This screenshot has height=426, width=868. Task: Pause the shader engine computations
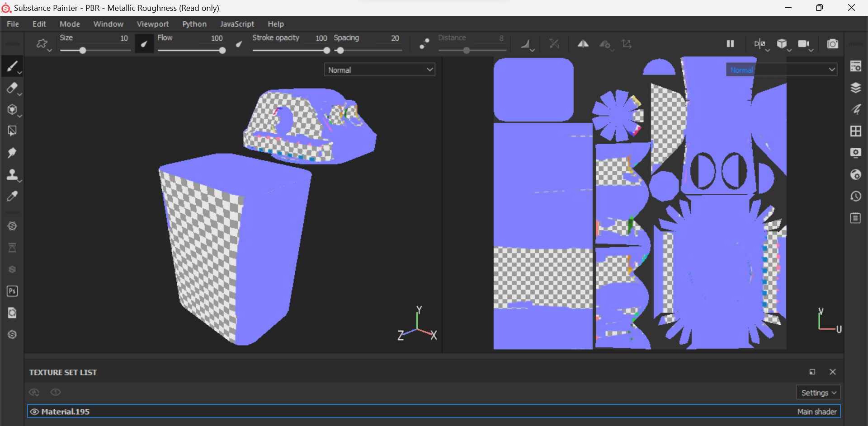pos(730,44)
